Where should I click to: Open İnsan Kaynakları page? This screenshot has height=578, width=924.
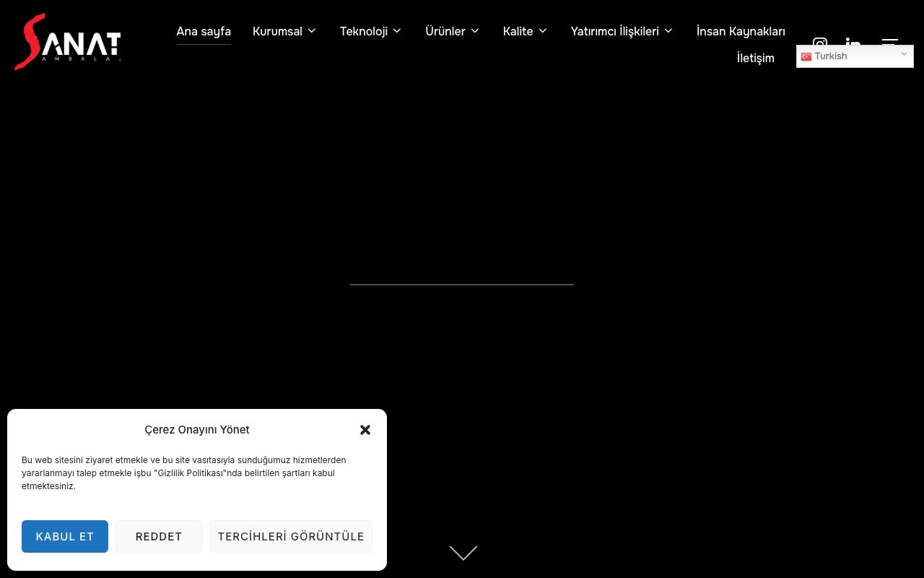pos(741,31)
